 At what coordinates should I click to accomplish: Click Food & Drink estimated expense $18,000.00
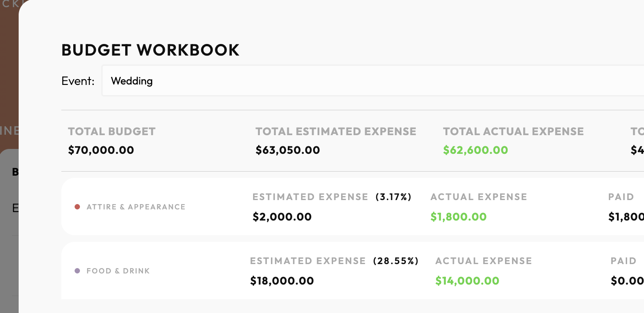[282, 281]
